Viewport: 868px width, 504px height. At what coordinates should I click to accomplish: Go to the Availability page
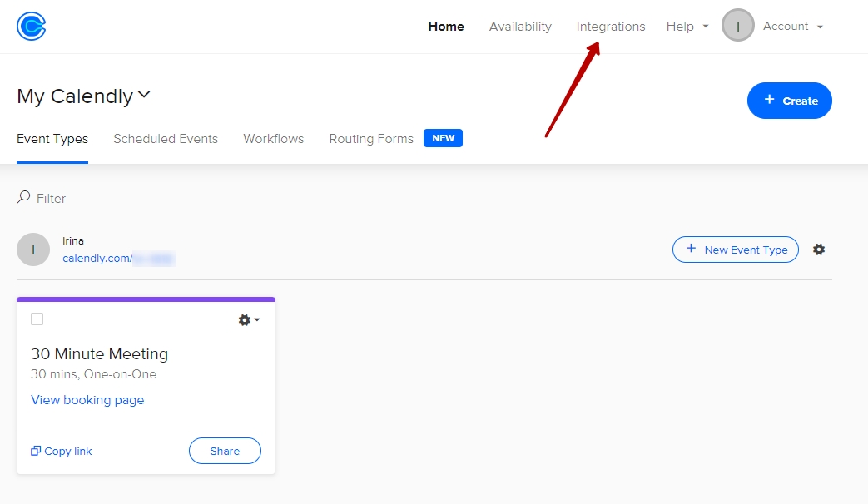tap(520, 27)
